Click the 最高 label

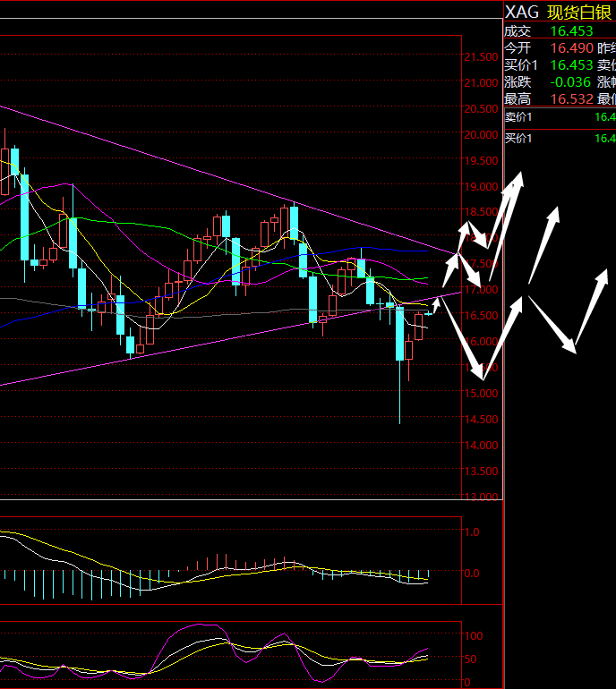518,98
